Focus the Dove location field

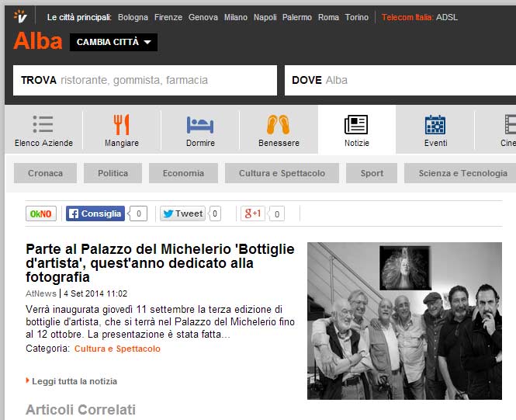pyautogui.click(x=400, y=80)
